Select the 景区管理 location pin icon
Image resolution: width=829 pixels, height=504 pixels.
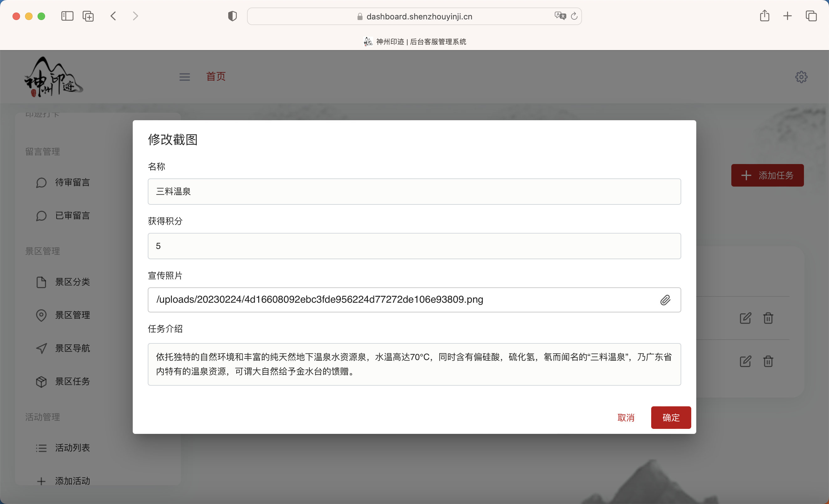41,315
